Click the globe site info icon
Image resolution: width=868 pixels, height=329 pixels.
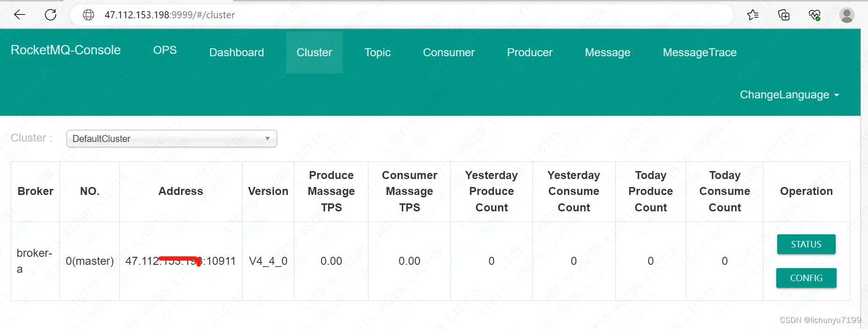88,15
